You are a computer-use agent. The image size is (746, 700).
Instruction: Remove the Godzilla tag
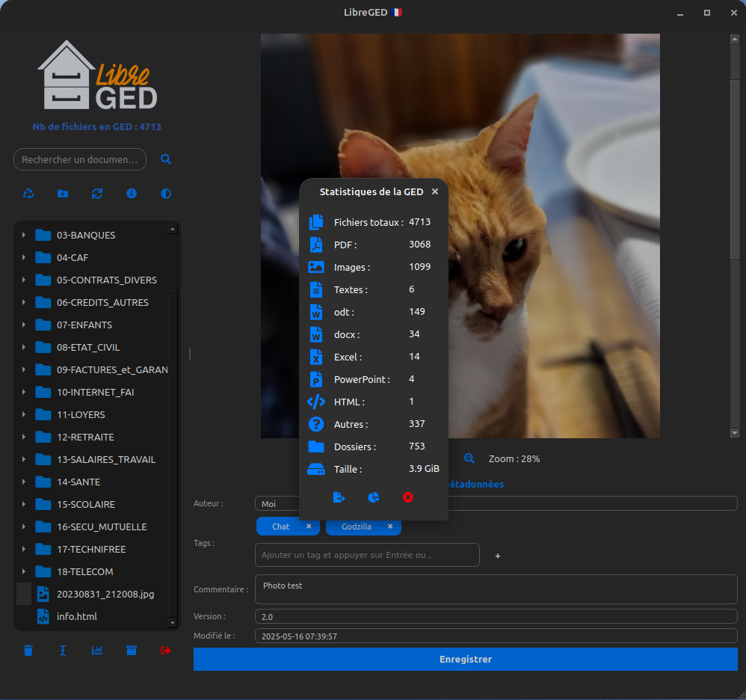(390, 526)
